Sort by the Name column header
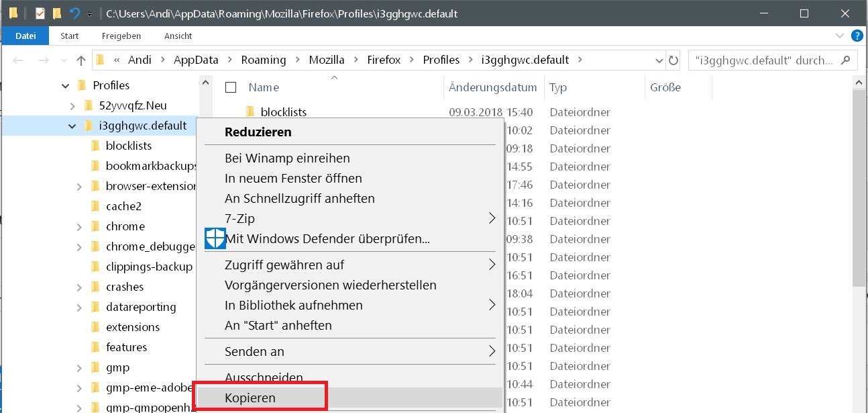 [264, 87]
